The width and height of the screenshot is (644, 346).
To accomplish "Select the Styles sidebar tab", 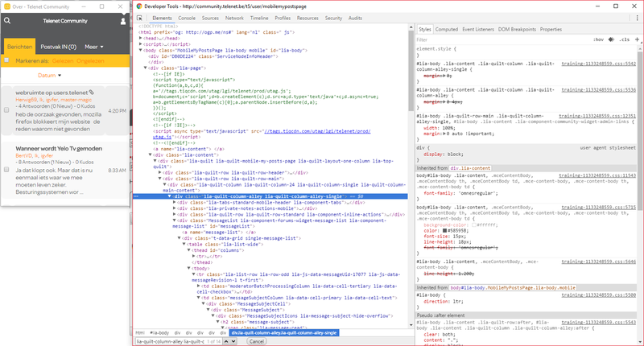I will click(x=425, y=30).
